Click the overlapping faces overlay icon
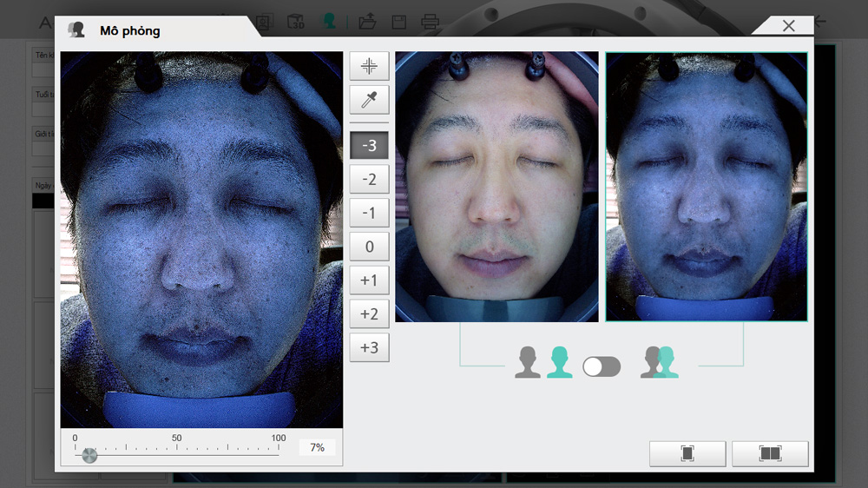The height and width of the screenshot is (488, 868). coord(660,363)
